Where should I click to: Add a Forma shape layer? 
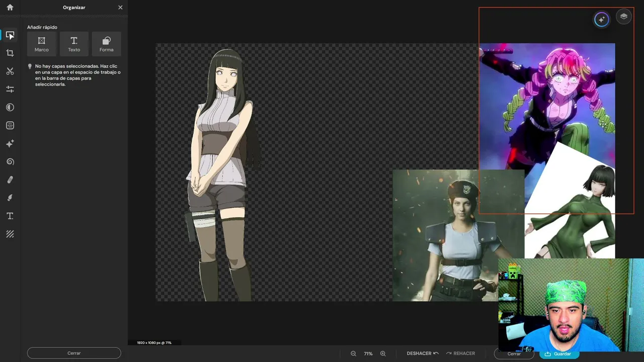[107, 44]
